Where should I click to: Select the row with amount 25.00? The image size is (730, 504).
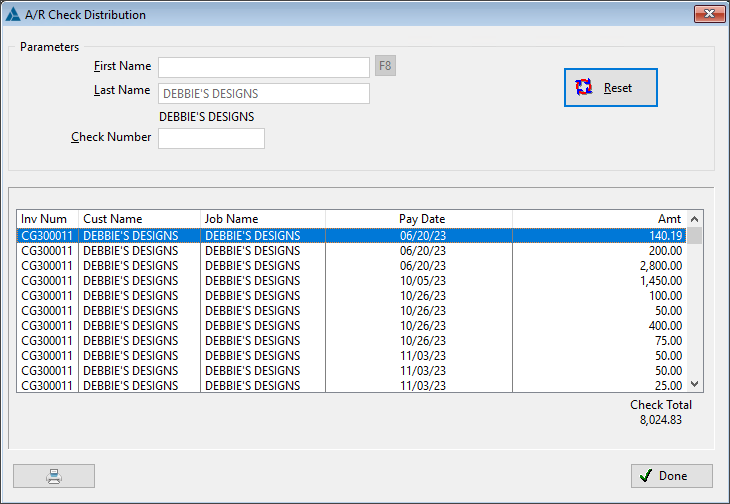point(351,385)
